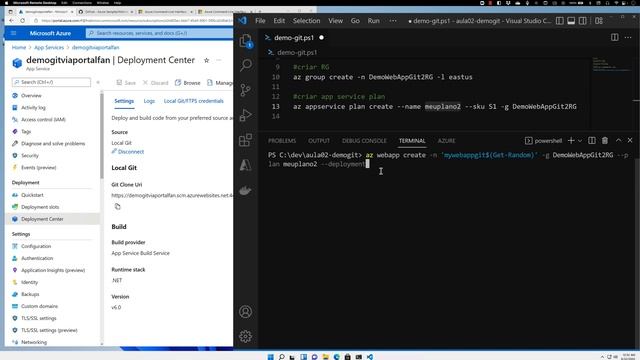The width and height of the screenshot is (640, 360).
Task: Toggle VS Code panel visibility
Action: click(x=571, y=21)
